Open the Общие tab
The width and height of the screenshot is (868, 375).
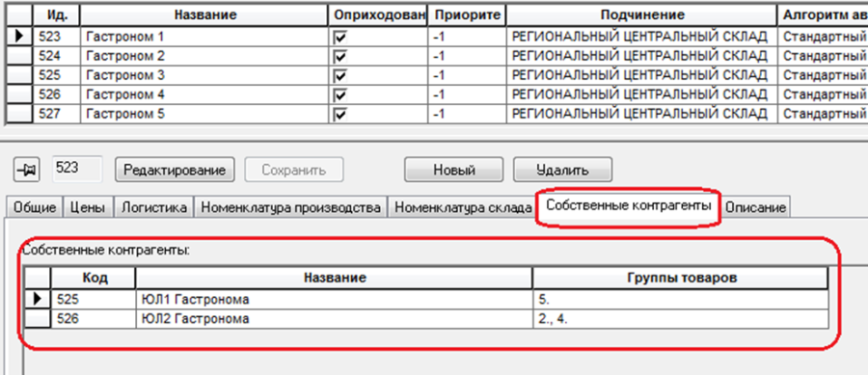[x=35, y=208]
